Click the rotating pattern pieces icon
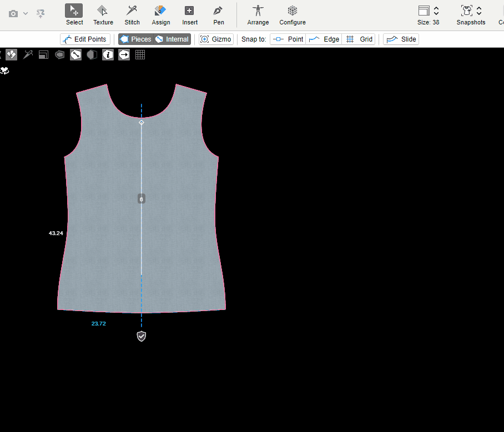The width and height of the screenshot is (504, 432). pyautogui.click(x=4, y=70)
